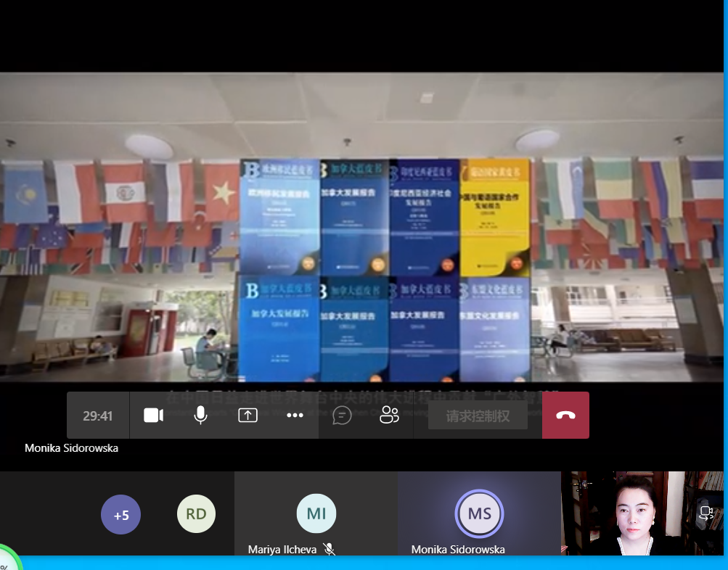Screen dimensions: 728x570
Task: Open the share screen tray
Action: (248, 416)
